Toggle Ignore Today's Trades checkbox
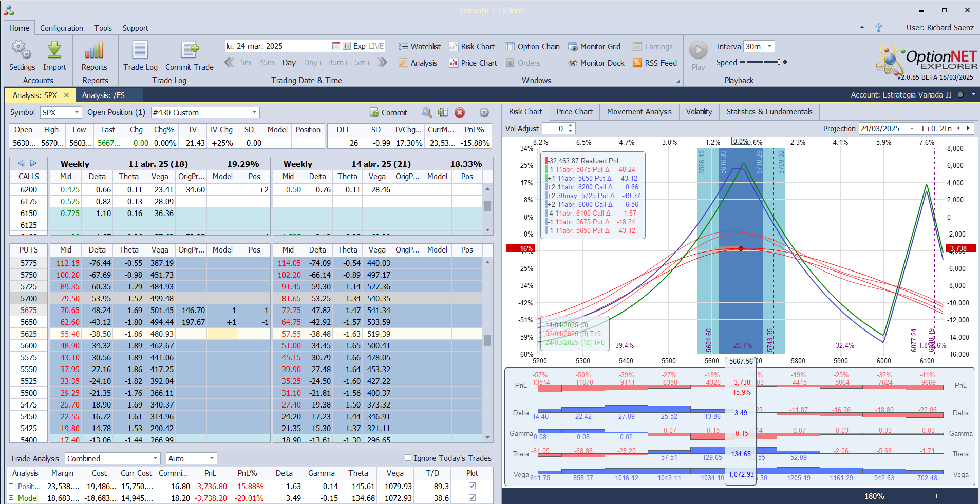This screenshot has height=504, width=980. point(408,458)
